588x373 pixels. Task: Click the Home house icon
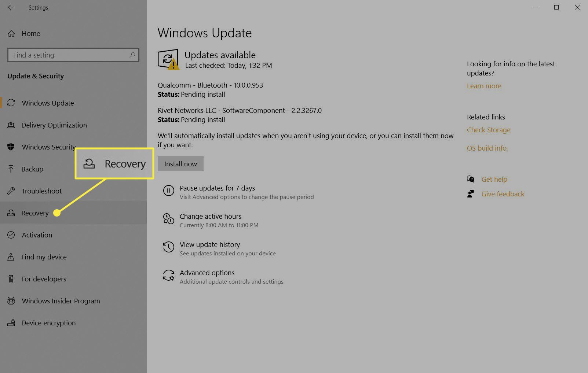(x=11, y=33)
